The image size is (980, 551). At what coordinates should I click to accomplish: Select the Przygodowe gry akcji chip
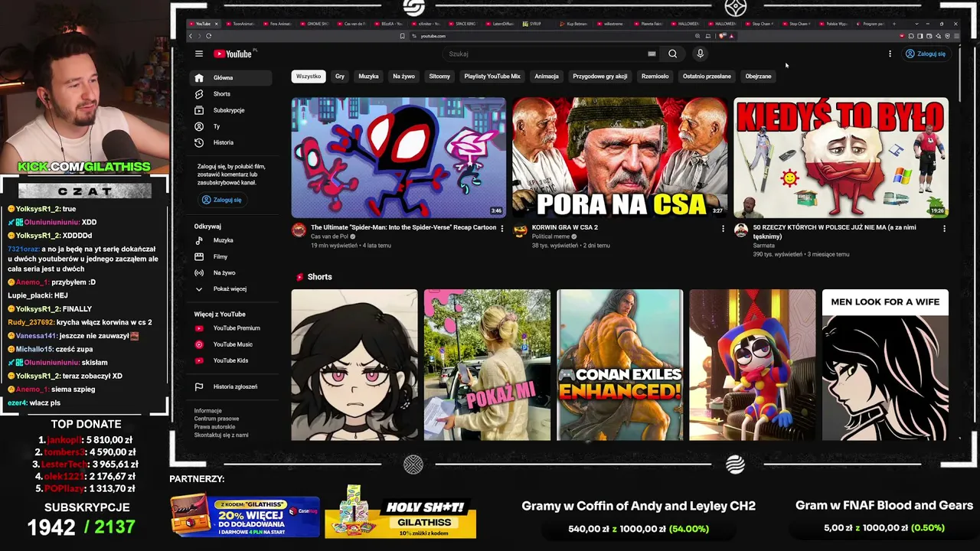(600, 77)
